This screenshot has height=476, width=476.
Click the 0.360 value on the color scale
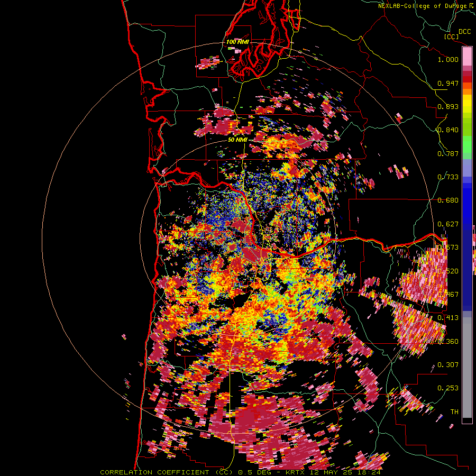[448, 342]
